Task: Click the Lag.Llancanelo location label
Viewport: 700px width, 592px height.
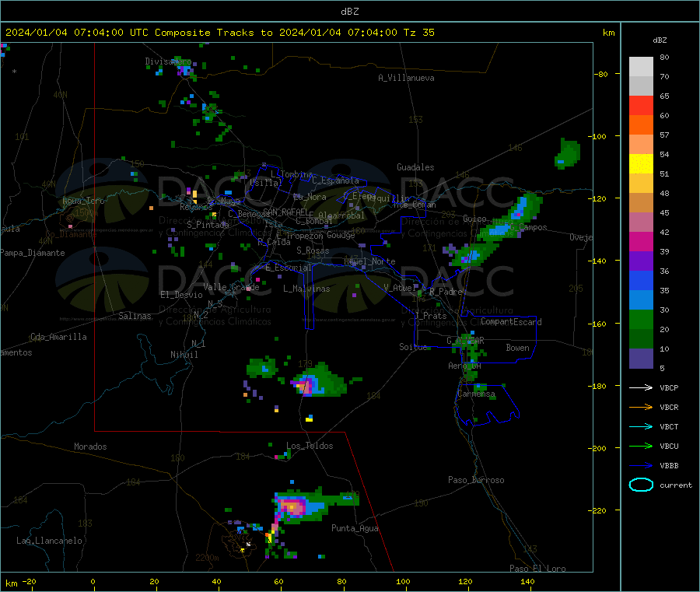Action: click(49, 541)
